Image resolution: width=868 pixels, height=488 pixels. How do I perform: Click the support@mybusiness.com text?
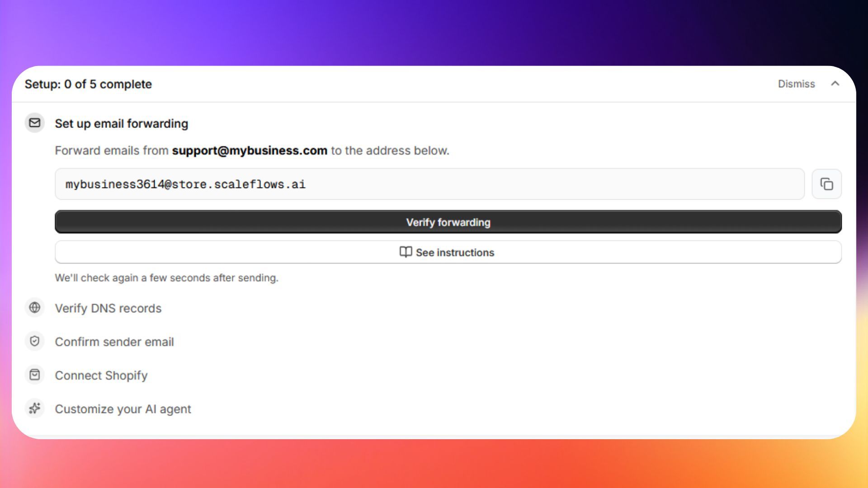[250, 150]
